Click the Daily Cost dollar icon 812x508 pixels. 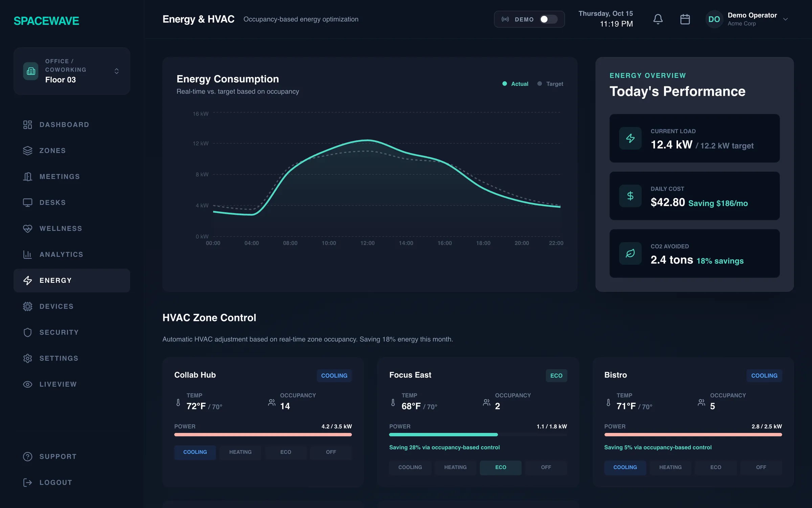coord(630,196)
